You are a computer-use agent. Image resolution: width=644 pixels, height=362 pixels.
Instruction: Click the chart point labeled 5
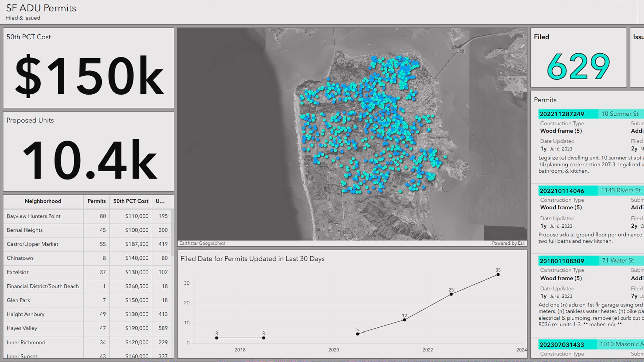click(x=357, y=334)
